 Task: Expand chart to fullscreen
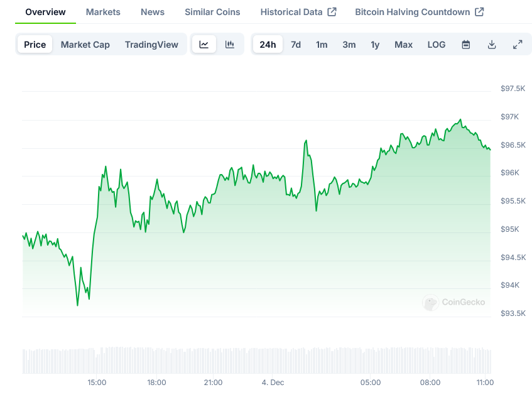pos(518,45)
